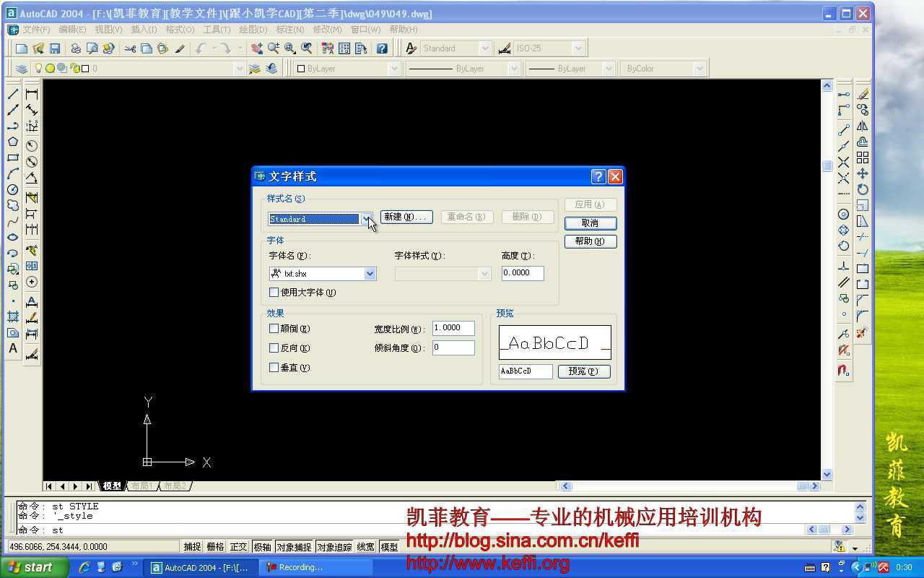
Task: Open the ByColor plot style dropdown
Action: [x=699, y=69]
